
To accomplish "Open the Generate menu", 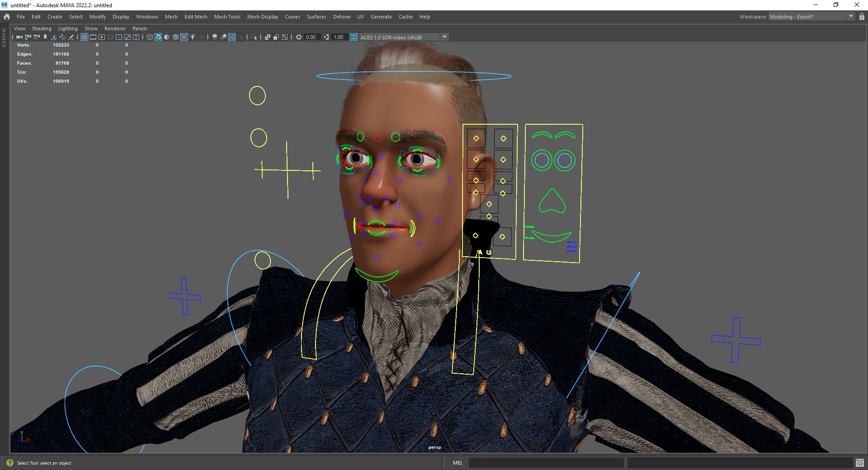I will pos(381,17).
